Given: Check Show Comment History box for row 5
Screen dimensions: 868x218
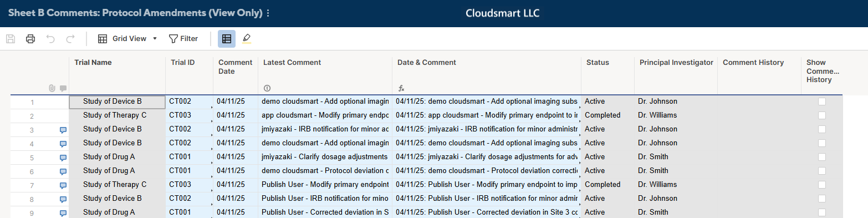Looking at the screenshot, I should 822,157.
